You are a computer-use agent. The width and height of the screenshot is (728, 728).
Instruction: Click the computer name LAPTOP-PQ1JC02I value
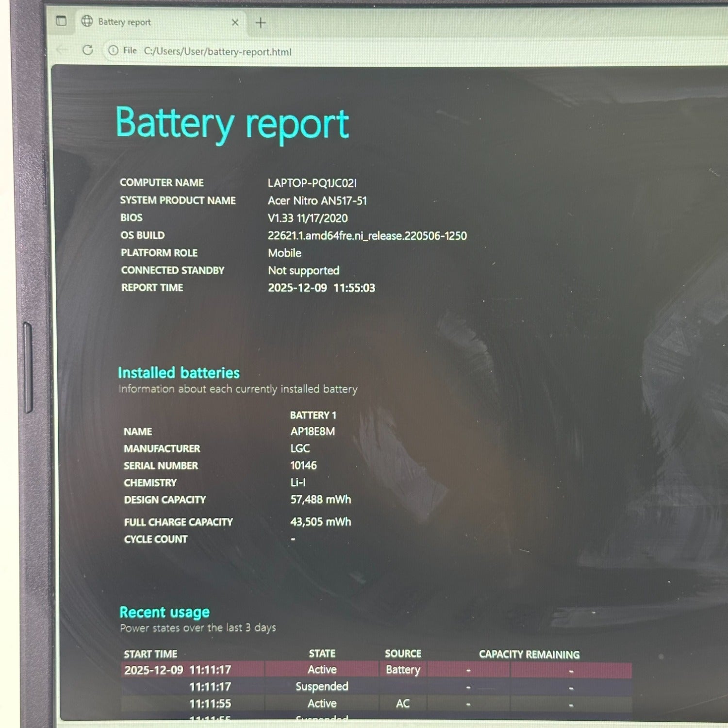pos(312,183)
